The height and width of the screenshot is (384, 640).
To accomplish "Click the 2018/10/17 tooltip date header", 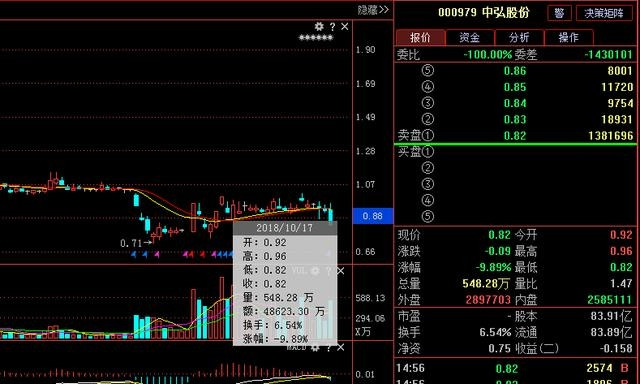I will (x=284, y=228).
